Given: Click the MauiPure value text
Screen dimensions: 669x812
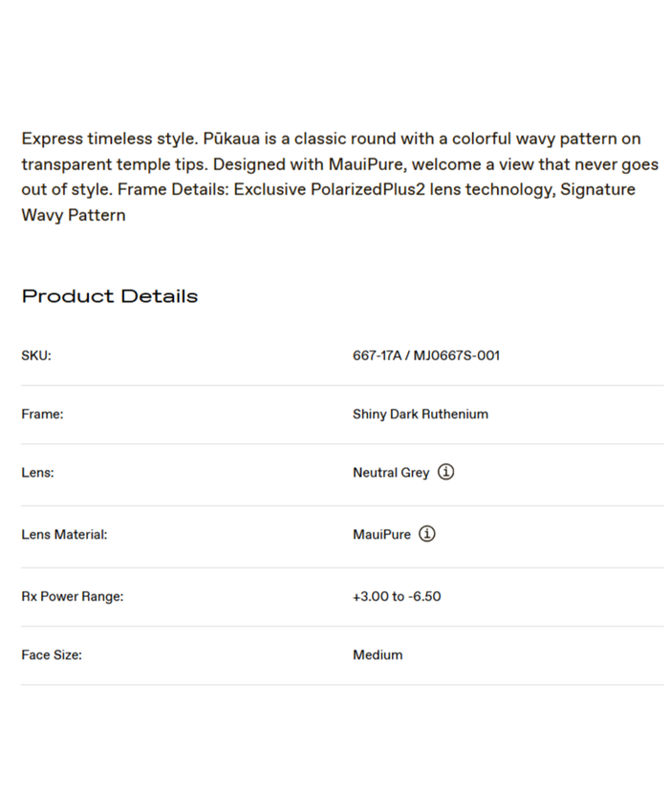Looking at the screenshot, I should pos(381,535).
